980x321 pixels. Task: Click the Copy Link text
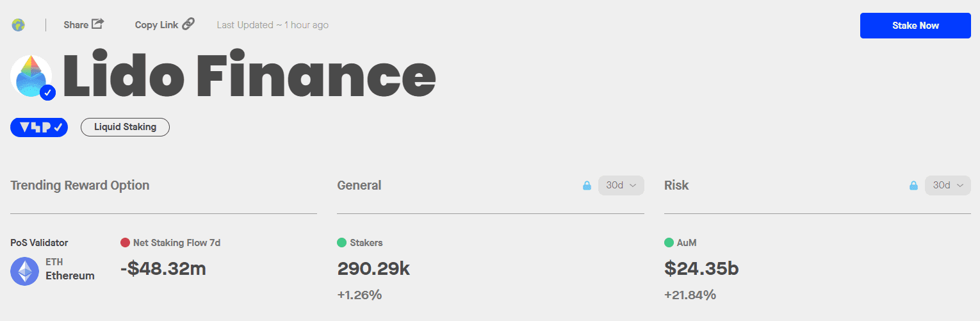coord(156,25)
